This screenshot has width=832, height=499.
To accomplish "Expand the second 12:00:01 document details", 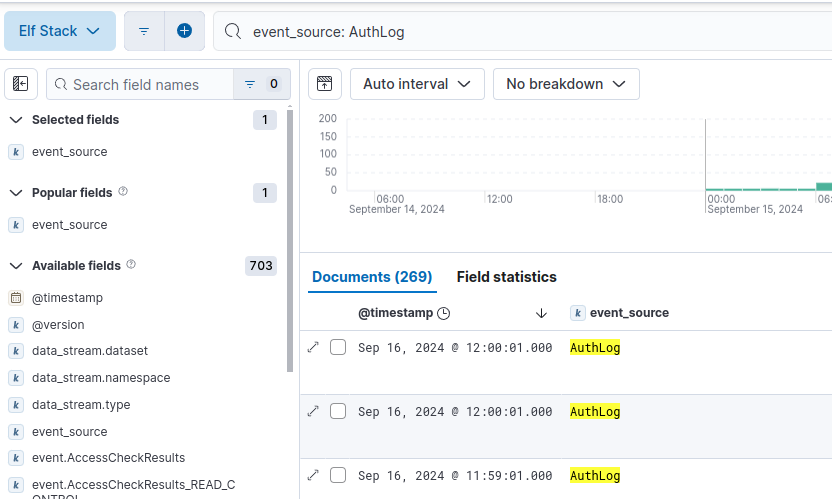I will pyautogui.click(x=313, y=411).
